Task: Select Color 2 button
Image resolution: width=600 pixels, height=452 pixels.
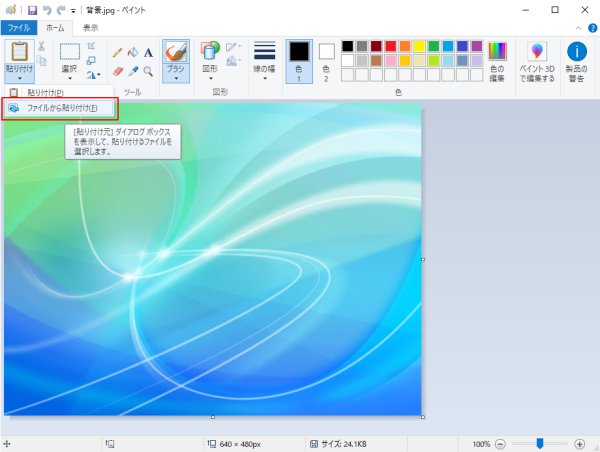Action: pos(326,61)
